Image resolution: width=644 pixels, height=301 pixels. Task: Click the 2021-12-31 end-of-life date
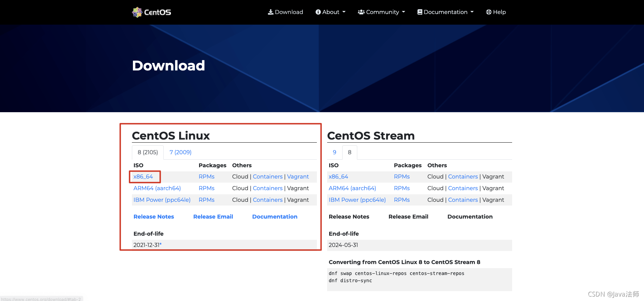pos(146,245)
